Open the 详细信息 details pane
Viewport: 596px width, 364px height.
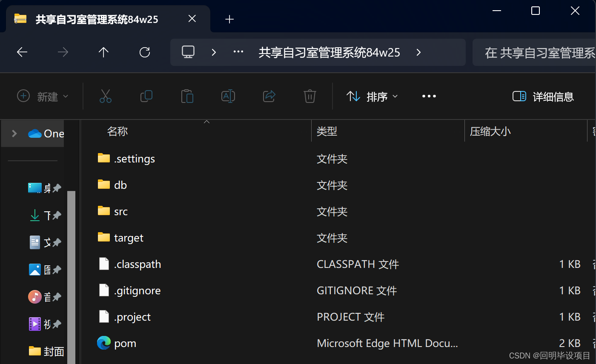pos(542,97)
